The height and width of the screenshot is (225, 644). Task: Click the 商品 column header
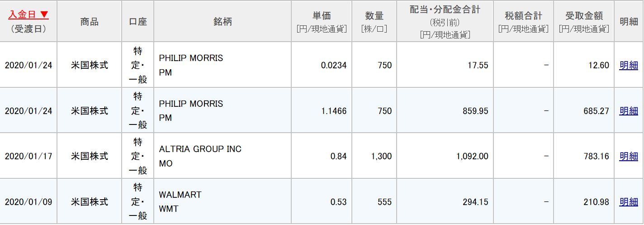89,21
